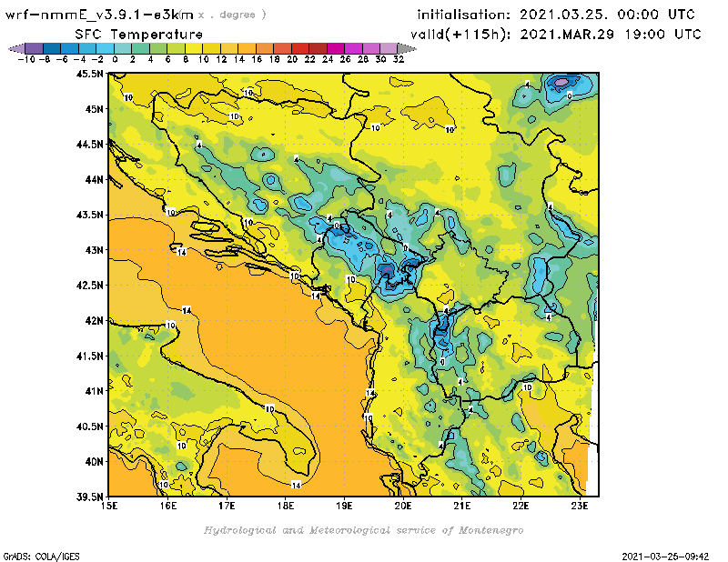Click the '41.5N' latitude label

(x=89, y=356)
